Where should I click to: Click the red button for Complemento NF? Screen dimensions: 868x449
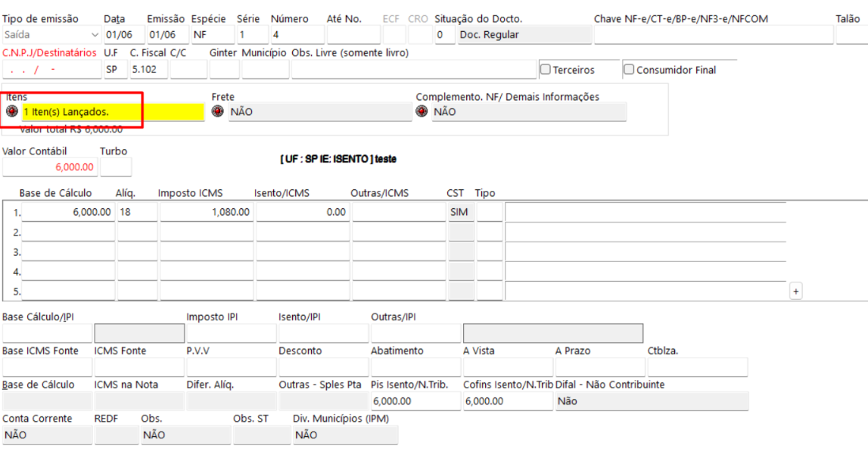point(422,111)
